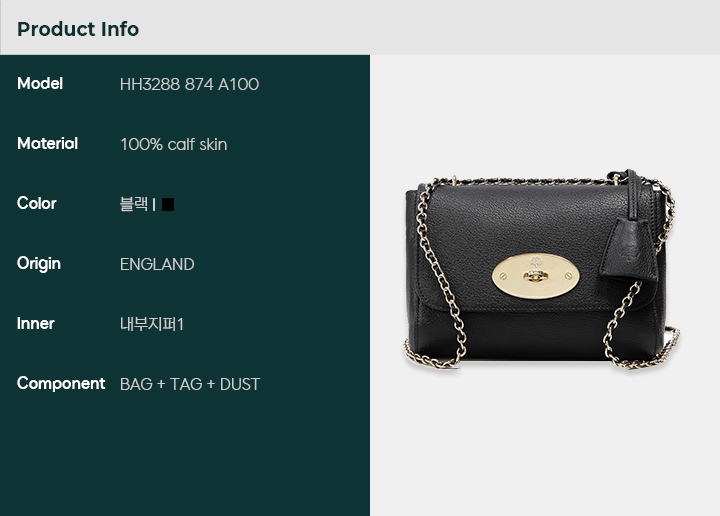Click the Origin label
This screenshot has height=516, width=720.
39,264
